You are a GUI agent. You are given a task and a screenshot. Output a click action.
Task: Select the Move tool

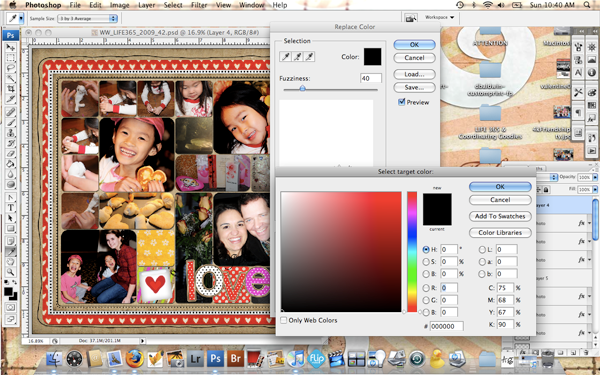pyautogui.click(x=10, y=47)
